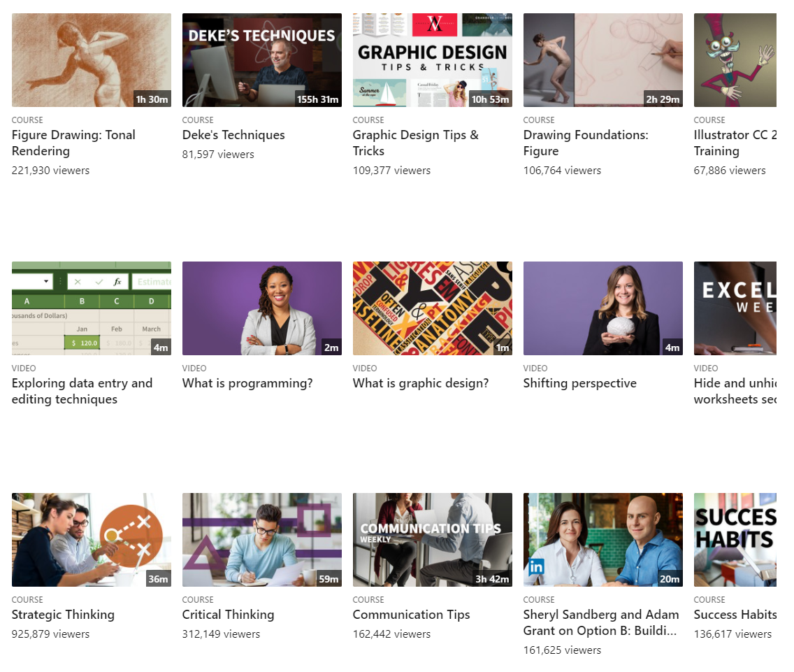The width and height of the screenshot is (794, 672).
Task: Click the 1h 30m duration badge on Figure Drawing
Action: coord(152,99)
